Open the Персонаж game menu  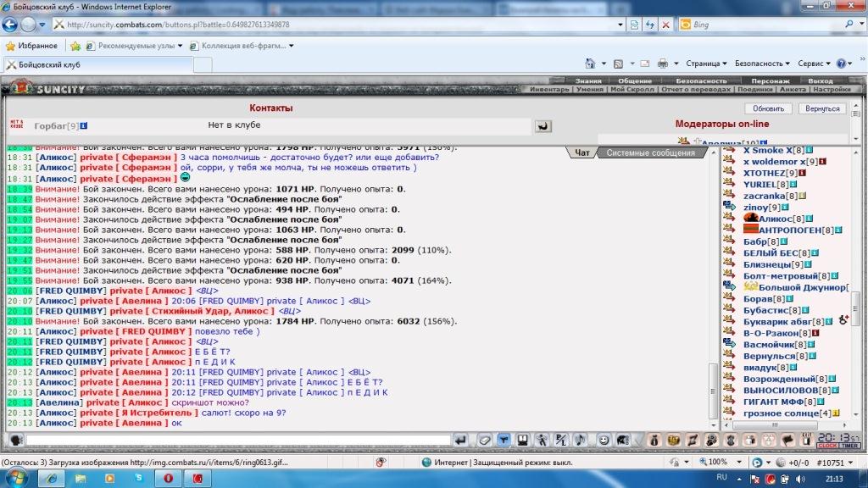pos(771,80)
